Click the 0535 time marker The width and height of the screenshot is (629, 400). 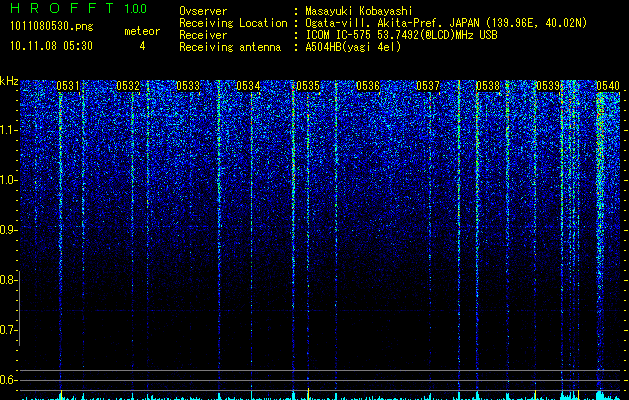coord(308,86)
